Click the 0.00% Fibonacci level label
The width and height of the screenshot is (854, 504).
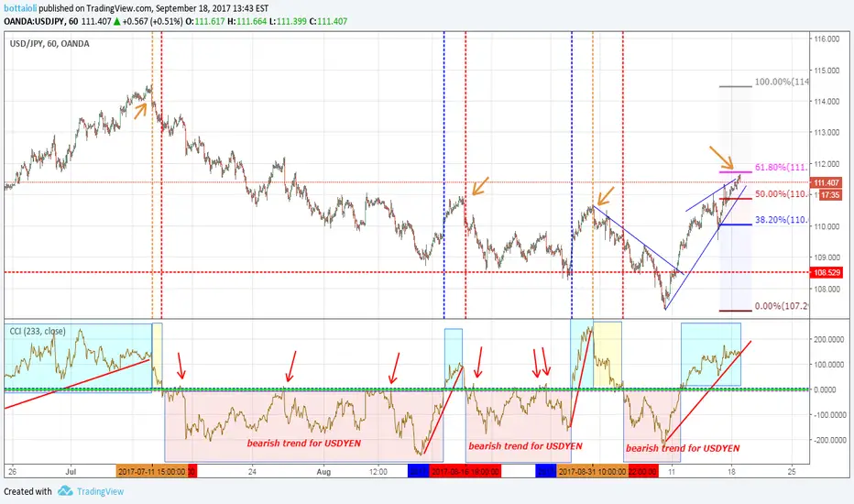(782, 306)
